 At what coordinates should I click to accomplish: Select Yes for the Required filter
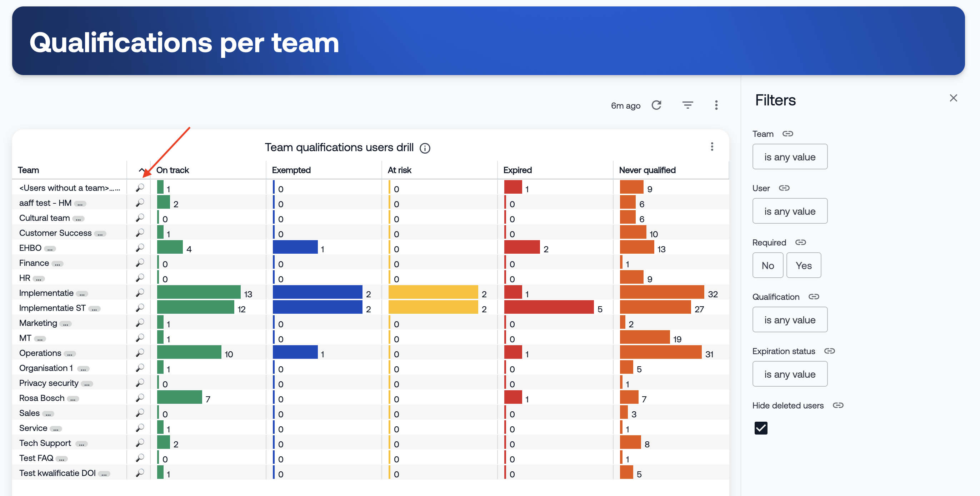coord(803,265)
